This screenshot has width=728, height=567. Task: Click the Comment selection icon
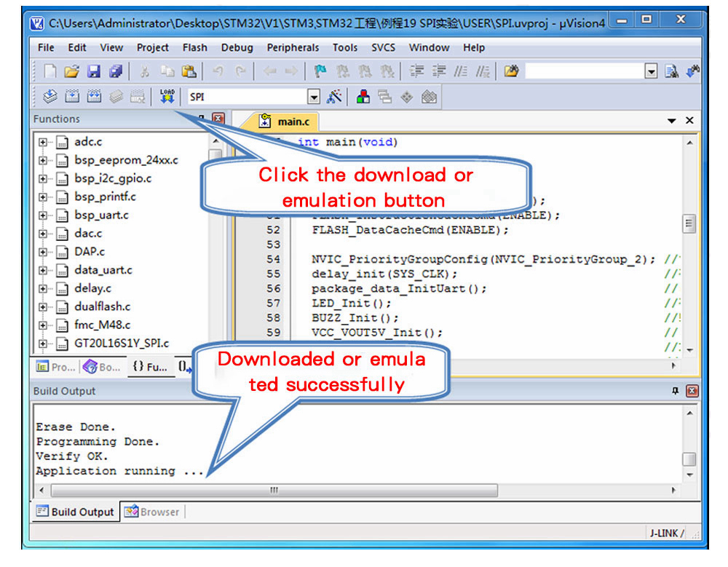(x=461, y=71)
